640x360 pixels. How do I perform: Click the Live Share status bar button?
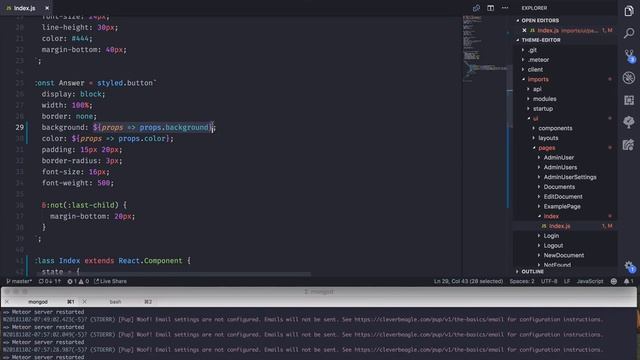point(110,281)
